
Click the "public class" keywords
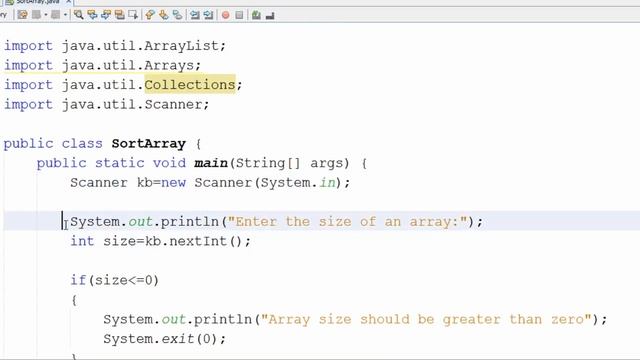click(x=53, y=144)
